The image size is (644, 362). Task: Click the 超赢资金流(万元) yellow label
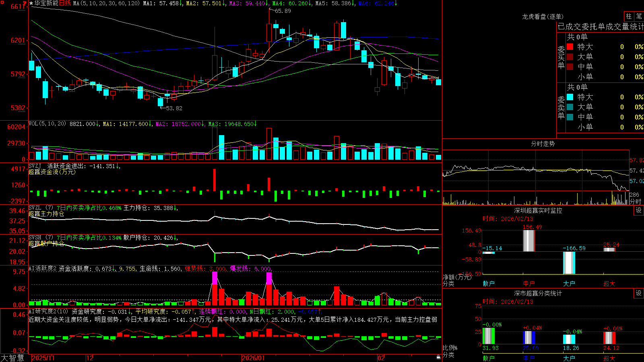[x=52, y=172]
